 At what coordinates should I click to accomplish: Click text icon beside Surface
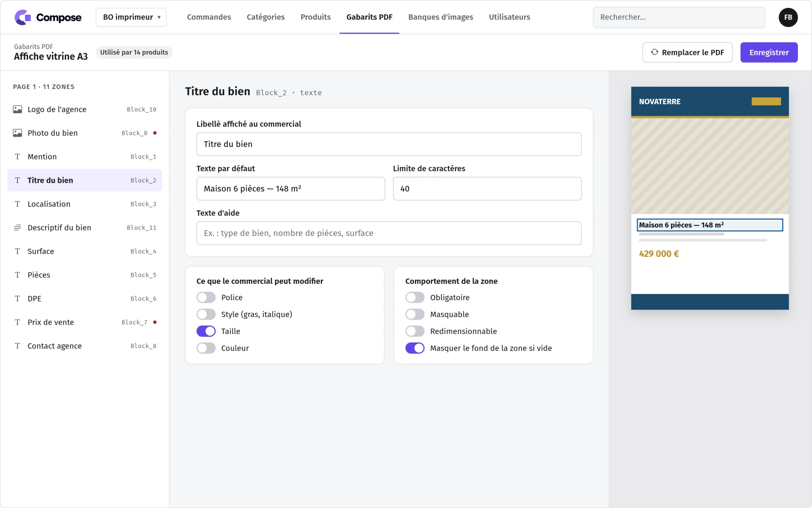point(17,251)
